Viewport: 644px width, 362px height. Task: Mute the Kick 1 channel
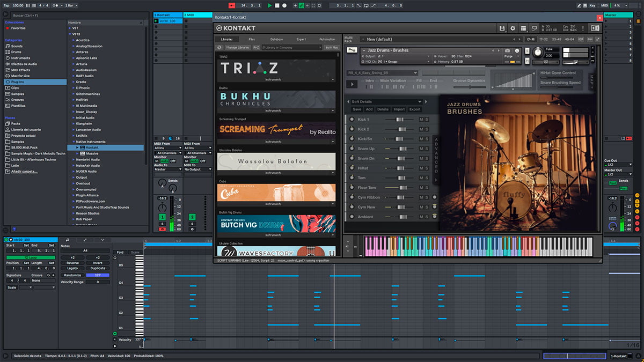coord(421,119)
